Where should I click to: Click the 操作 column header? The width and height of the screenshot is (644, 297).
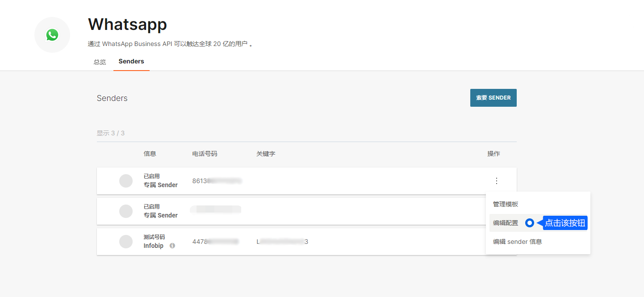pyautogui.click(x=493, y=154)
